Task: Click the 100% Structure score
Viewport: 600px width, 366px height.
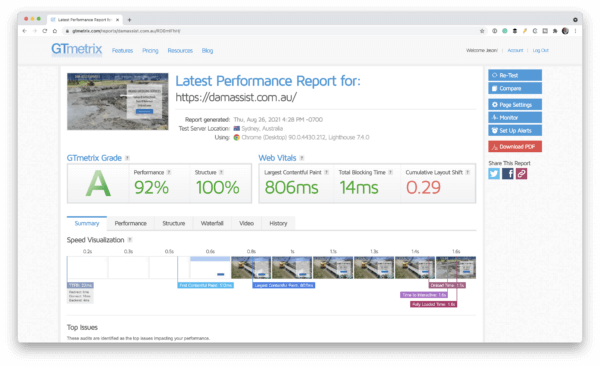Action: coord(217,188)
